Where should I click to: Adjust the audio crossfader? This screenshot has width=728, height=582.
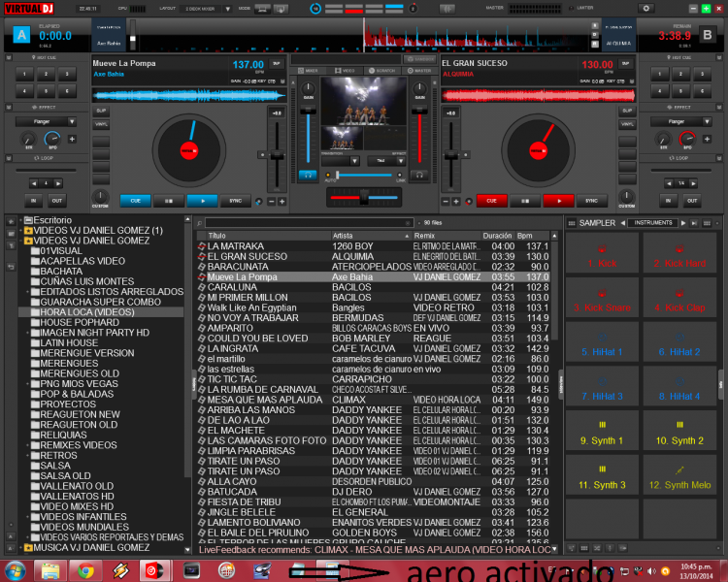coord(364,198)
